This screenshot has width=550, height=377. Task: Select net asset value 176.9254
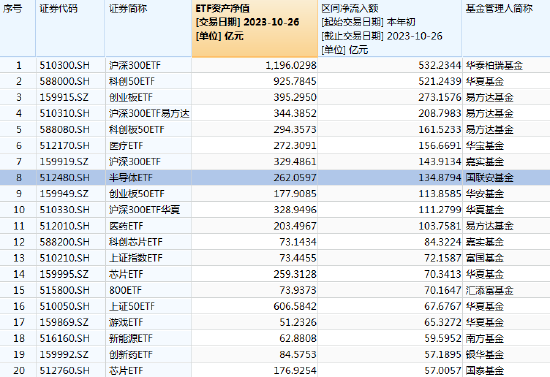click(295, 371)
